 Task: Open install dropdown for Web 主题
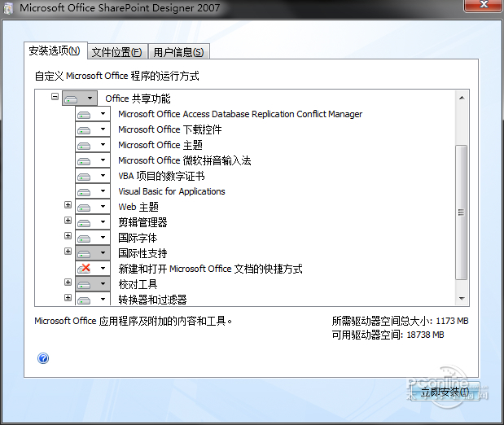pyautogui.click(x=93, y=207)
